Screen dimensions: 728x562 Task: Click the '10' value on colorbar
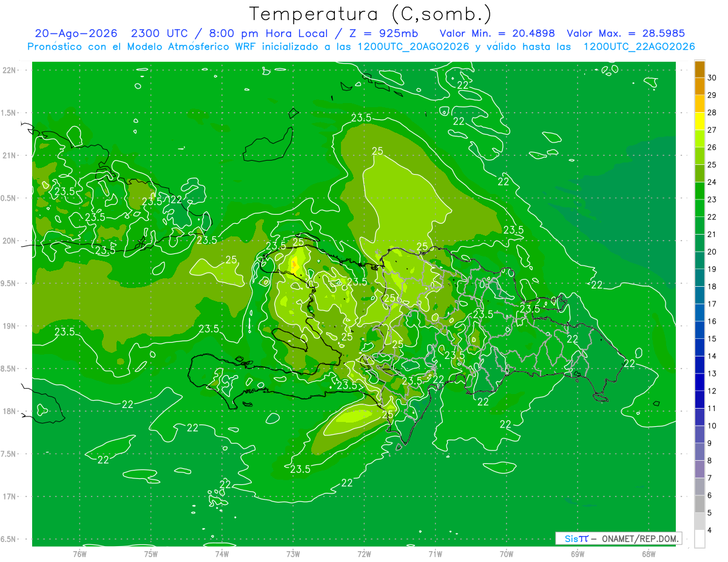(712, 426)
